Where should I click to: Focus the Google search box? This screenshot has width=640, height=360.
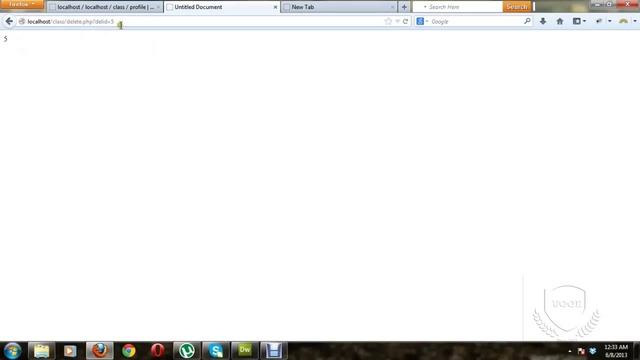point(476,21)
